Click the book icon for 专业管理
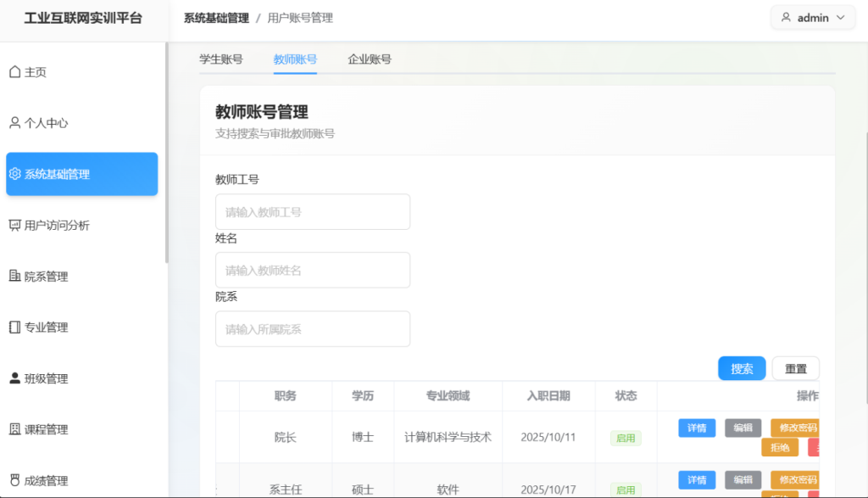This screenshot has height=498, width=868. coord(14,327)
